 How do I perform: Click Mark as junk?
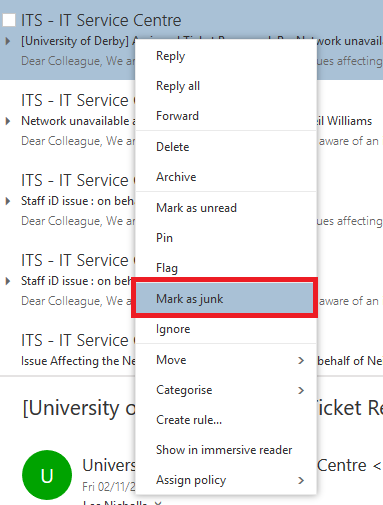pyautogui.click(x=224, y=298)
